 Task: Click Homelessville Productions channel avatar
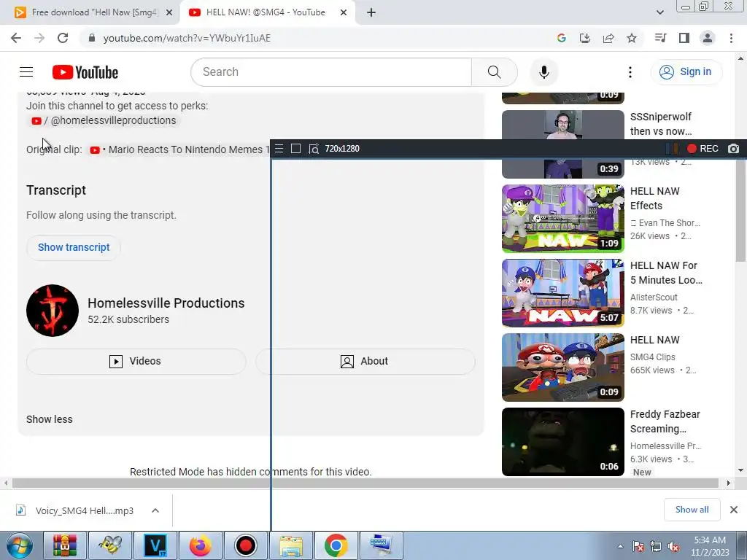tap(53, 311)
